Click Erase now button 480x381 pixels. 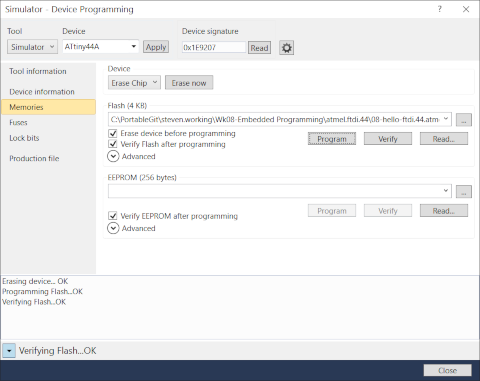pyautogui.click(x=189, y=83)
